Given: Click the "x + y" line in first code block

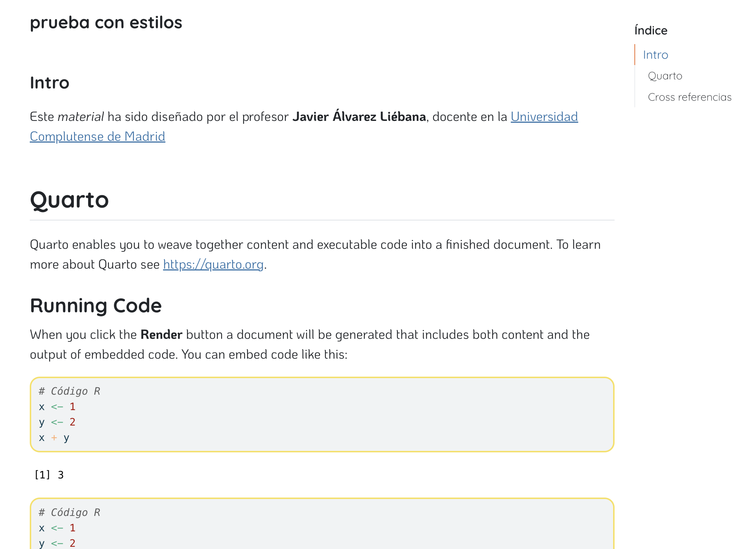Looking at the screenshot, I should pyautogui.click(x=54, y=438).
